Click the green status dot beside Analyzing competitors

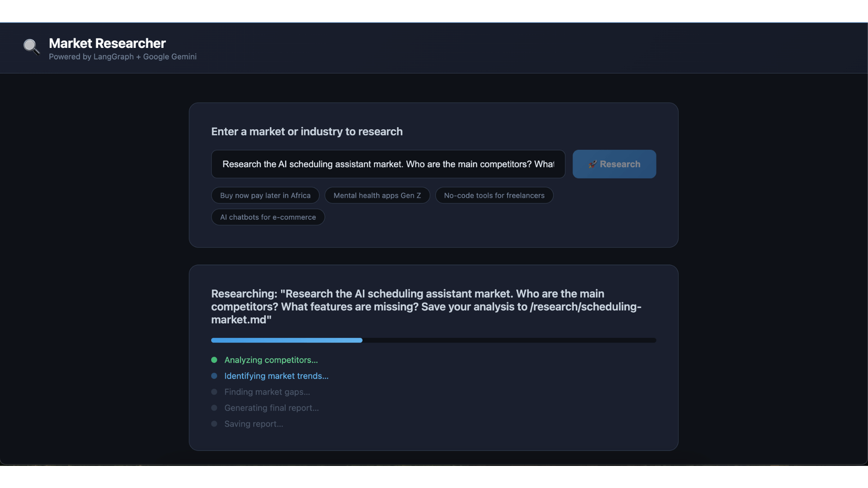point(214,360)
